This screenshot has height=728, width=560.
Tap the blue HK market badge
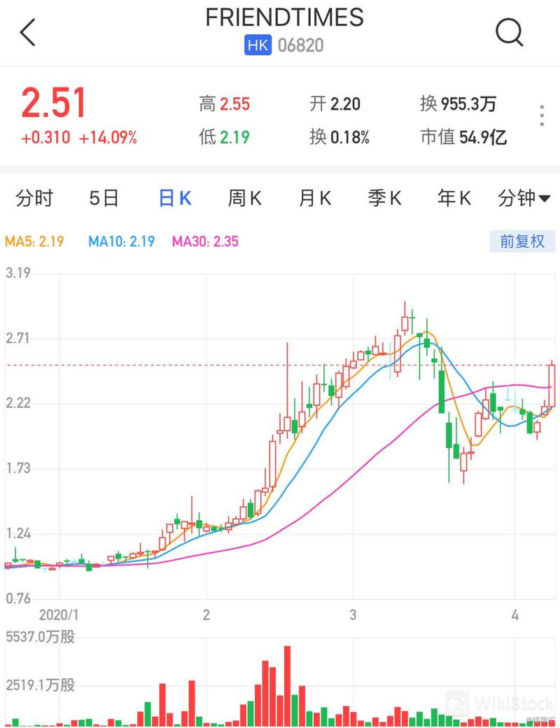(x=258, y=45)
